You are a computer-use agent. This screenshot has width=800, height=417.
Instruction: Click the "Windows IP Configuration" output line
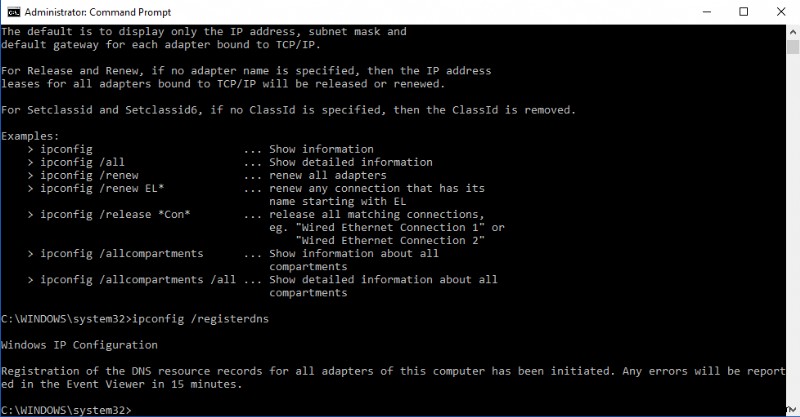(x=79, y=344)
